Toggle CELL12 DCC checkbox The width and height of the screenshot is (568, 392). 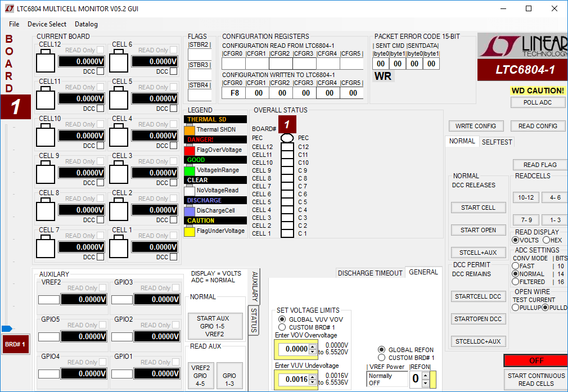tap(100, 71)
